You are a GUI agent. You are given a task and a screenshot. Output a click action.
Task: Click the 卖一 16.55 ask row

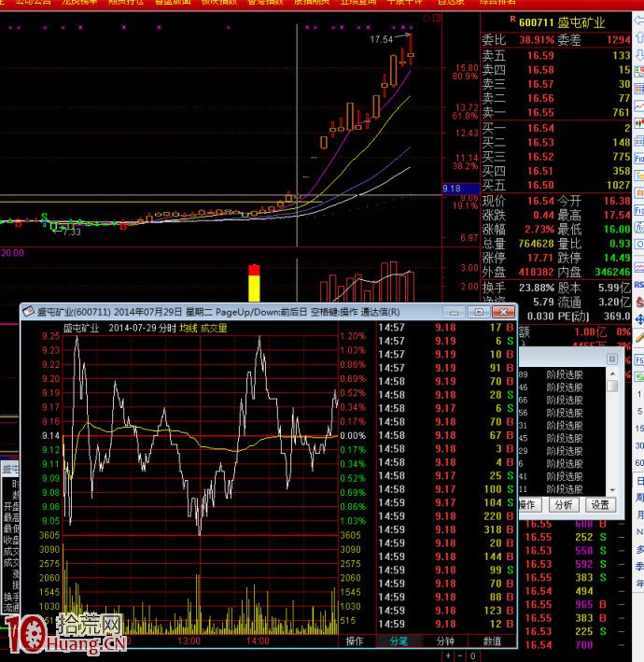point(556,112)
